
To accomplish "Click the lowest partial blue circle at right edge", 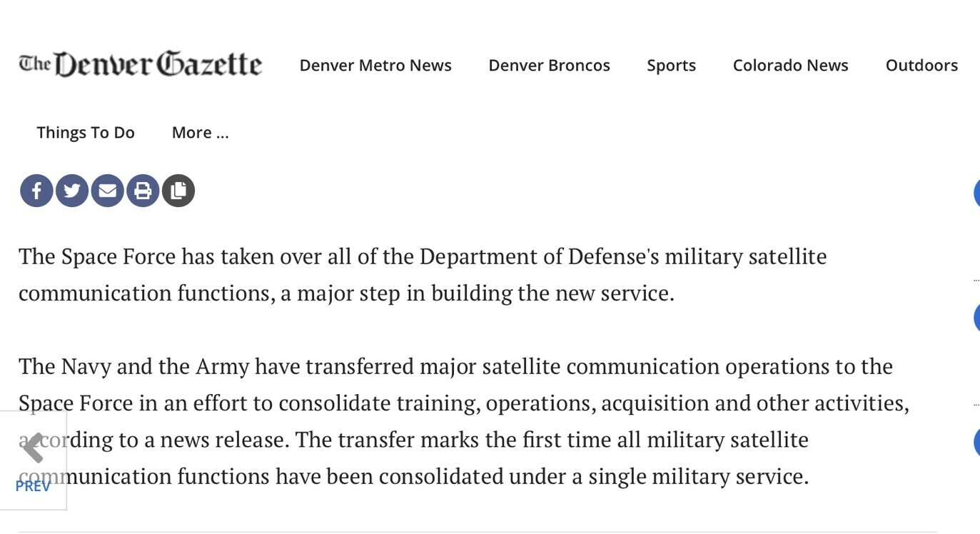I will point(976,442).
